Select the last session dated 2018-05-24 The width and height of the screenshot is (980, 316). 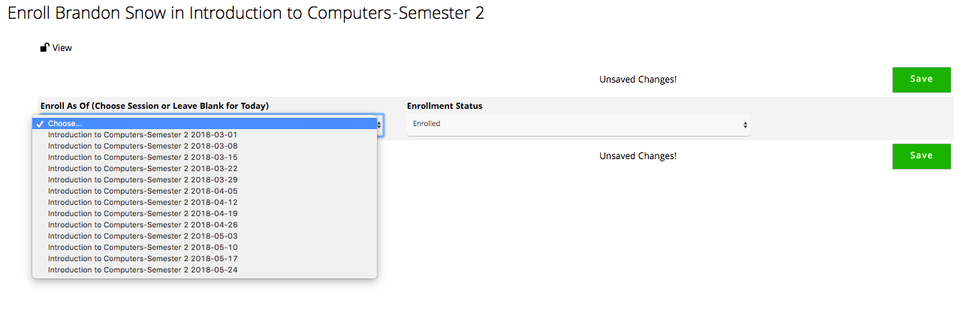[204, 270]
